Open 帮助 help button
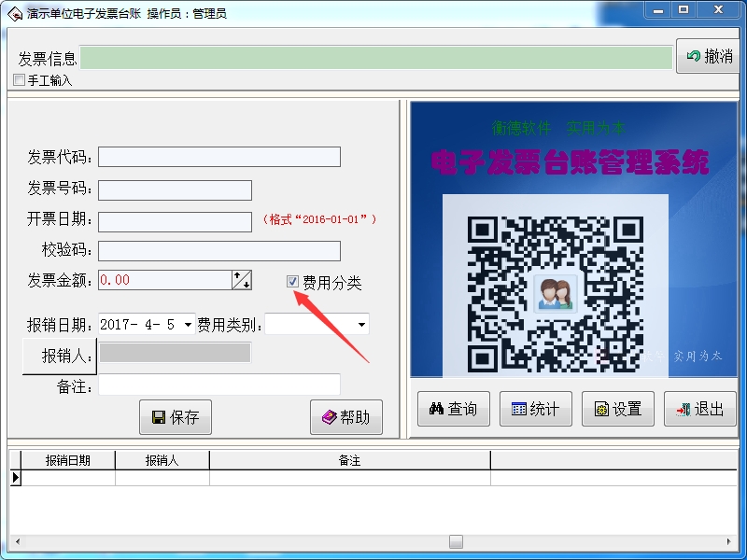The image size is (747, 560). point(346,417)
